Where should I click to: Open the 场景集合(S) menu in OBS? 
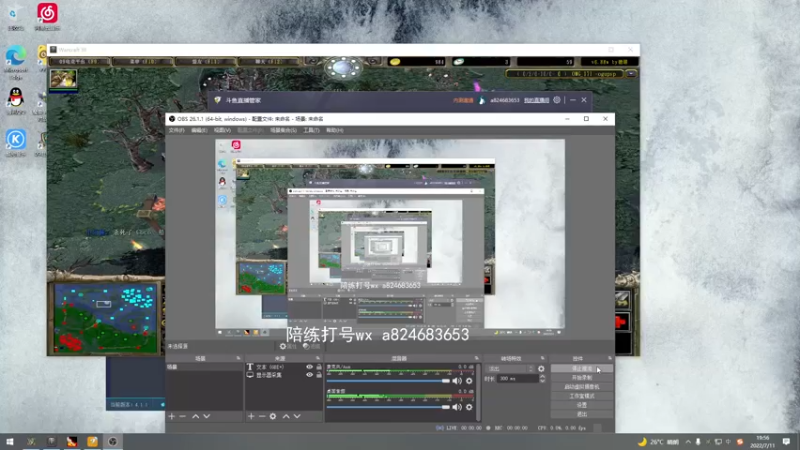point(283,130)
